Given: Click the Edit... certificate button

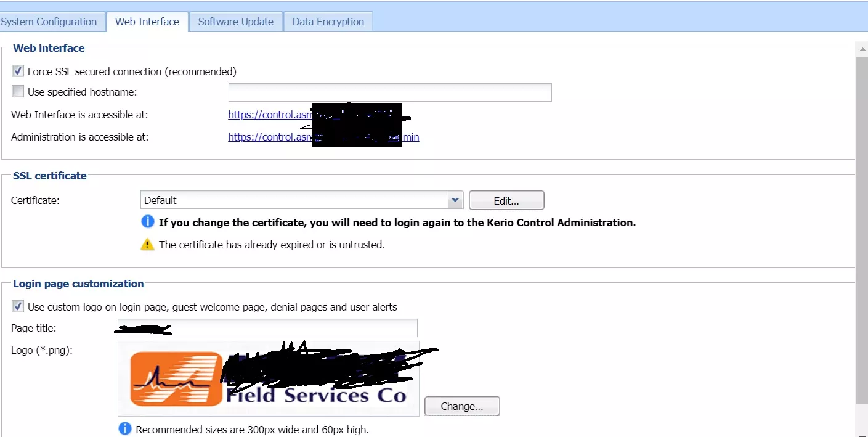Looking at the screenshot, I should (x=506, y=200).
